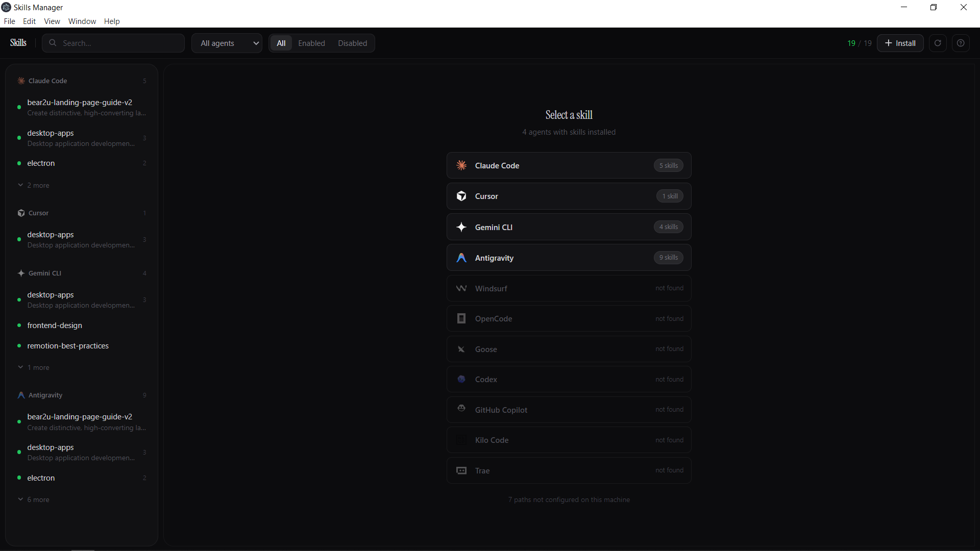Toggle the electron skill status dot
This screenshot has width=980, height=551.
19,163
